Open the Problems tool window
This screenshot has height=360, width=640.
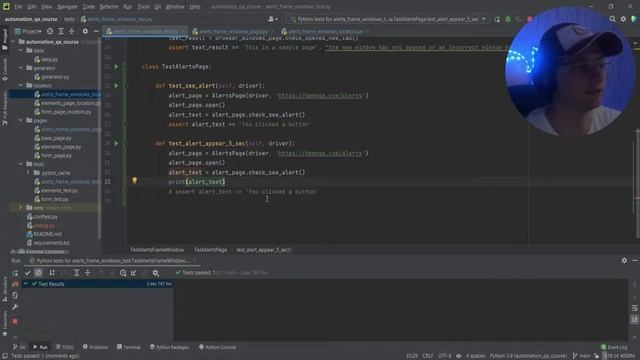[x=96, y=347]
